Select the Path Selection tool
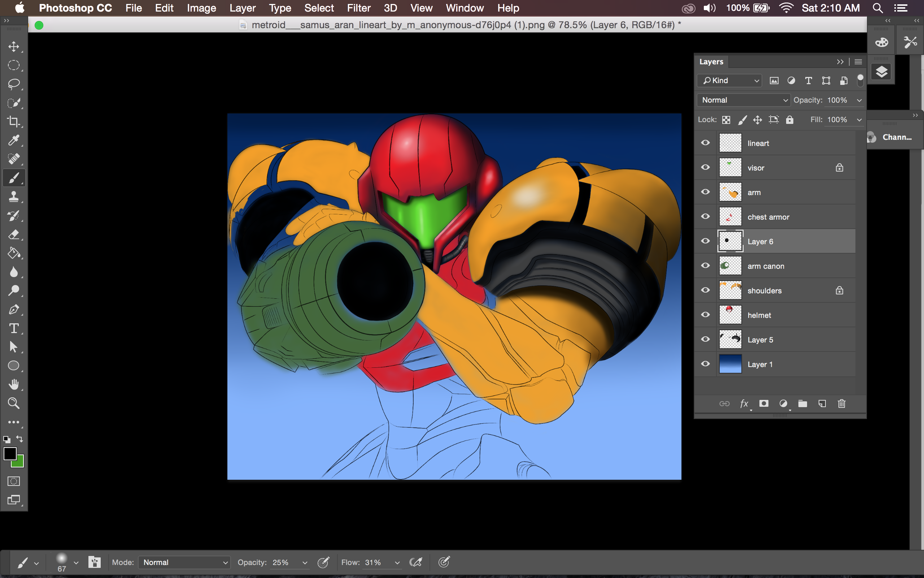The width and height of the screenshot is (924, 578). [x=14, y=347]
